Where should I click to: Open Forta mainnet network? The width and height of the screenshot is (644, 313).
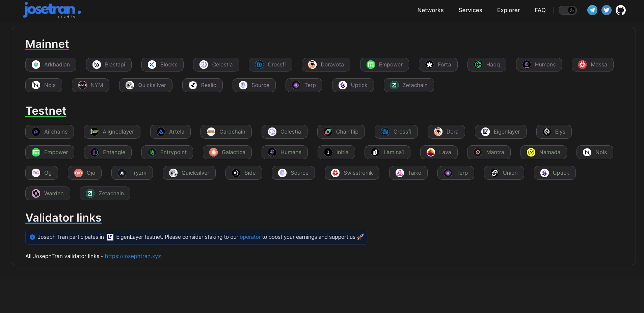tap(438, 64)
